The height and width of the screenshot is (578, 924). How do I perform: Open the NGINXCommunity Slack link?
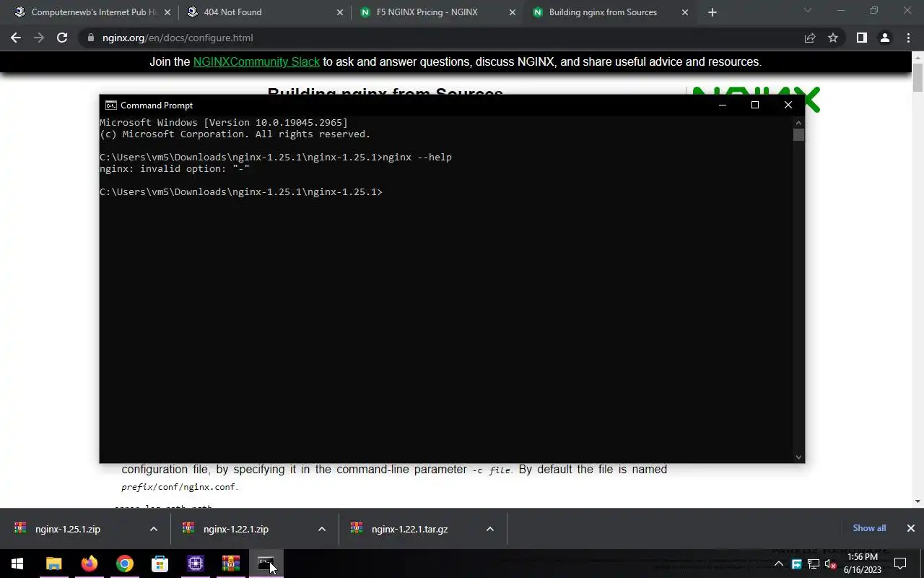point(256,62)
